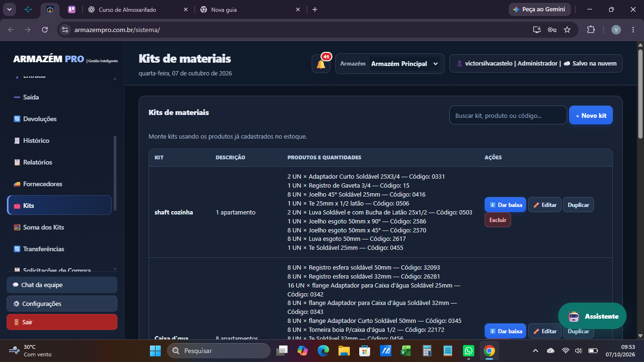Open Chrome's three-dot menu

click(633, 30)
